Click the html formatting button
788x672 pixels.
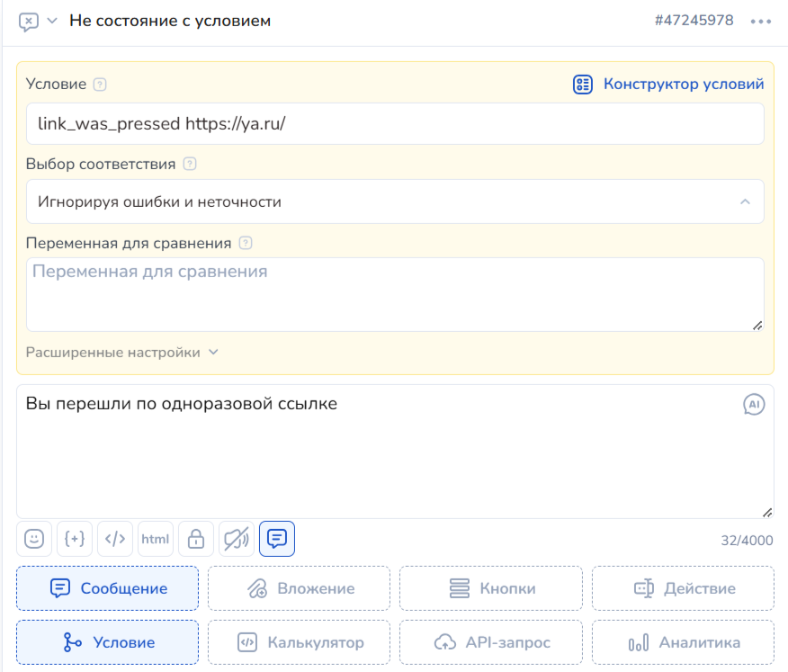pos(156,539)
